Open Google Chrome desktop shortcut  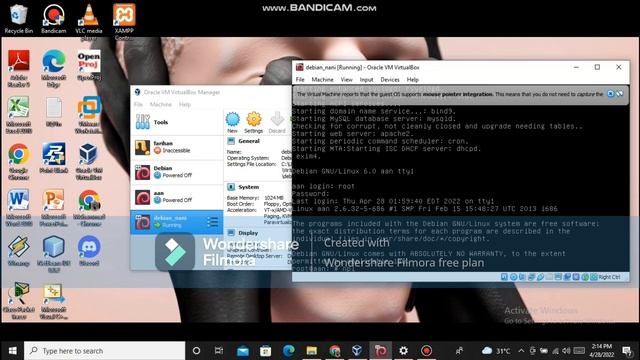point(18,161)
